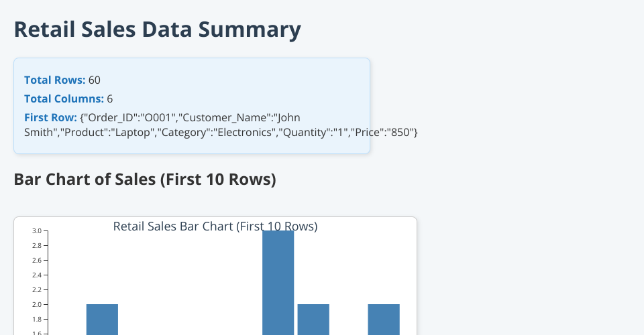Click the "First Row:" label
Viewport: 644px width, 335px height.
click(50, 118)
